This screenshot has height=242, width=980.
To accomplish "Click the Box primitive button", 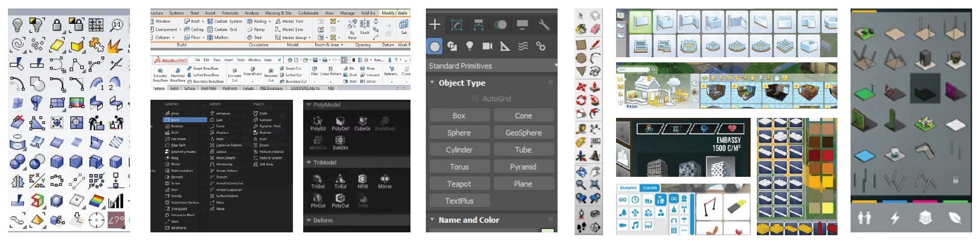I will point(459,116).
